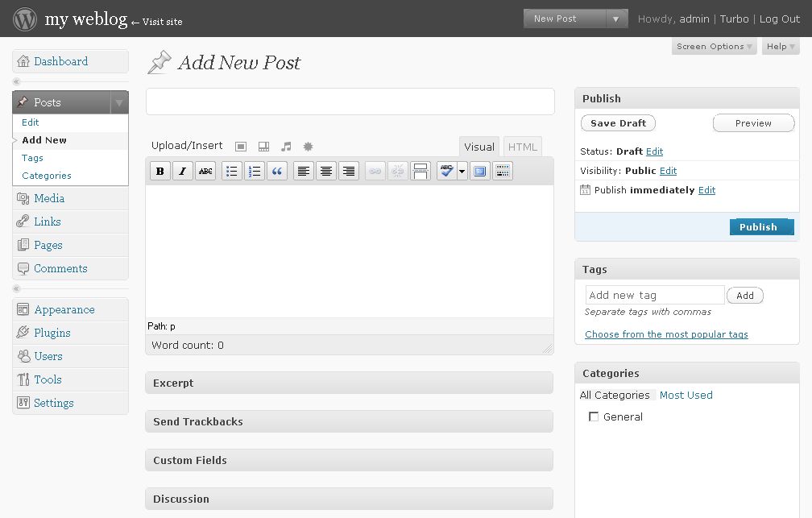Screen dimensions: 812x518
Task: Open the New Post dropdown arrow
Action: click(x=617, y=18)
